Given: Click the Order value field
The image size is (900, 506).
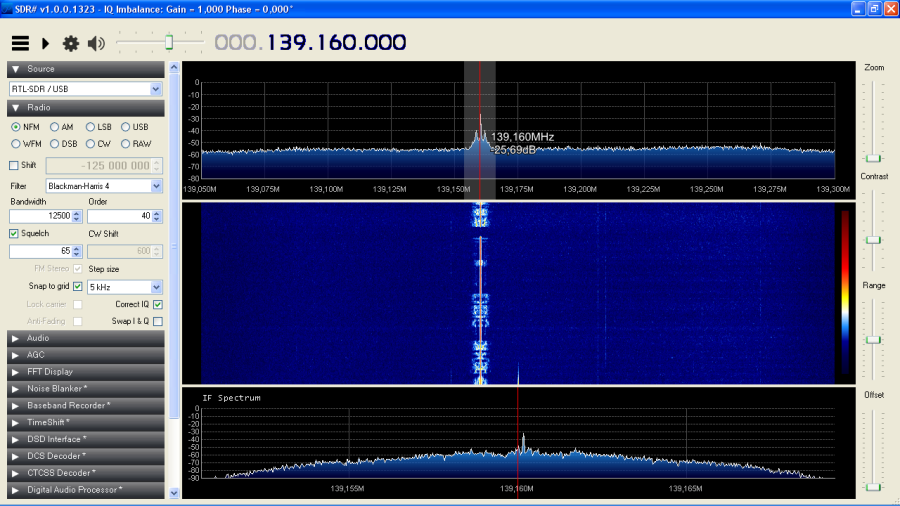Looking at the screenshot, I should [119, 216].
